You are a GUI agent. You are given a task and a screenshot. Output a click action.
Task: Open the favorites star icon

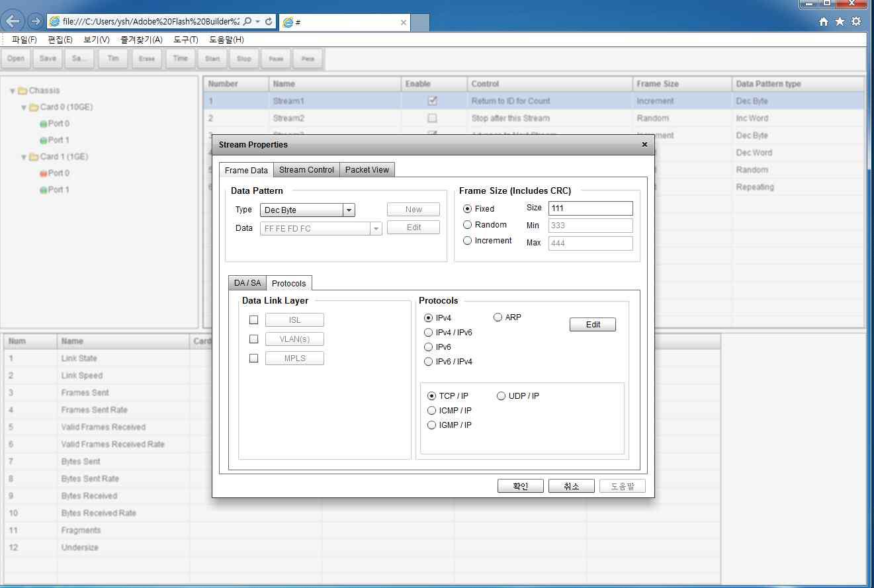(x=840, y=22)
